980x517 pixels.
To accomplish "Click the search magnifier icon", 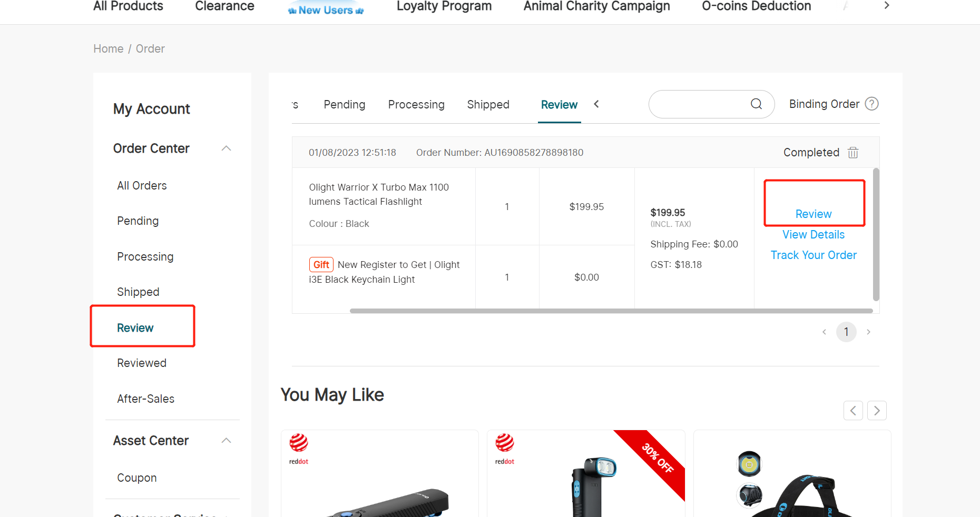I will click(x=756, y=104).
